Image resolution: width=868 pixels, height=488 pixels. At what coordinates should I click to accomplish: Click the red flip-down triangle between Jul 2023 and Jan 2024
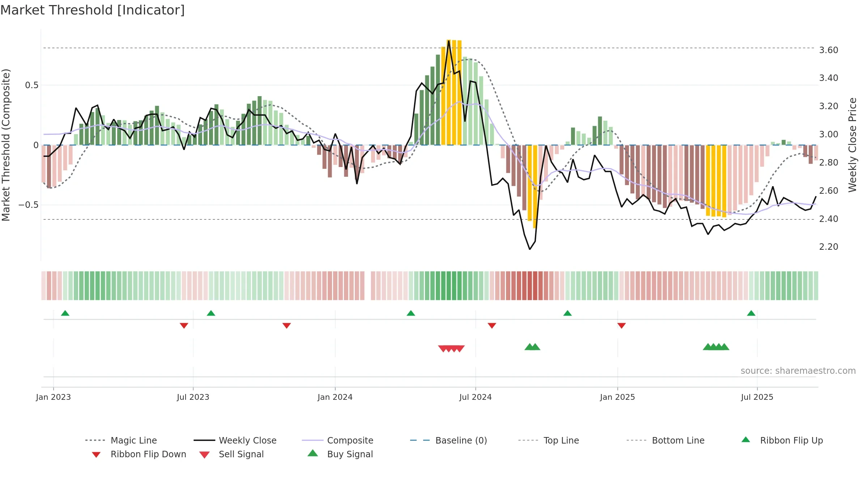point(286,326)
